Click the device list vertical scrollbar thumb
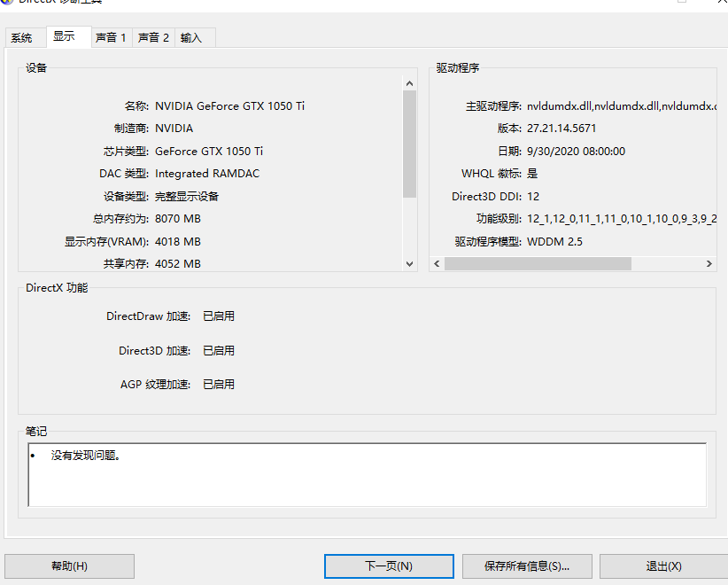The width and height of the screenshot is (728, 585). pyautogui.click(x=409, y=144)
